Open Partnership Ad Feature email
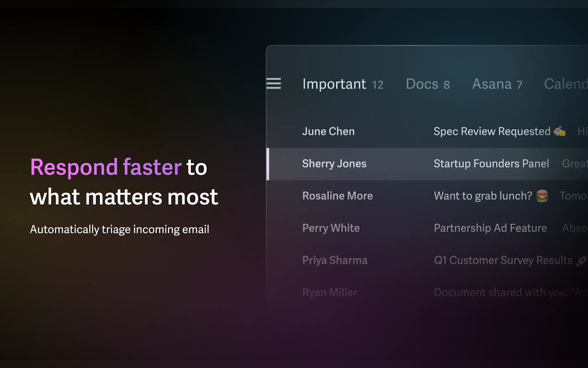Screen dimensions: 588x368 pos(490,228)
